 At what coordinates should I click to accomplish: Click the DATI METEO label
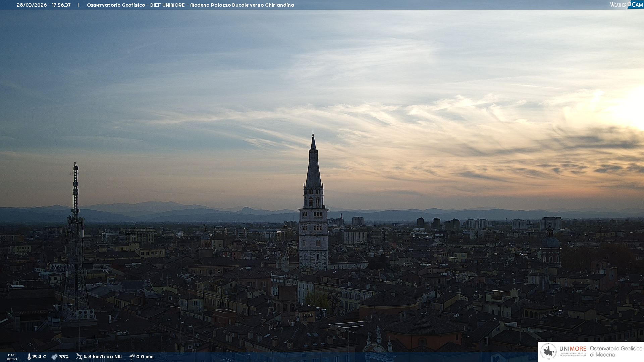click(x=12, y=357)
